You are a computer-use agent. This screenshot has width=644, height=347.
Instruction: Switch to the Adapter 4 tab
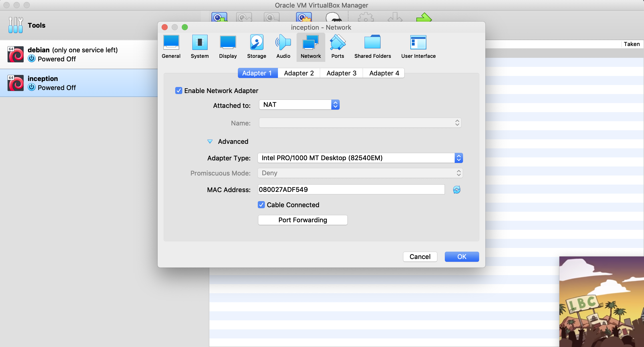coord(384,73)
